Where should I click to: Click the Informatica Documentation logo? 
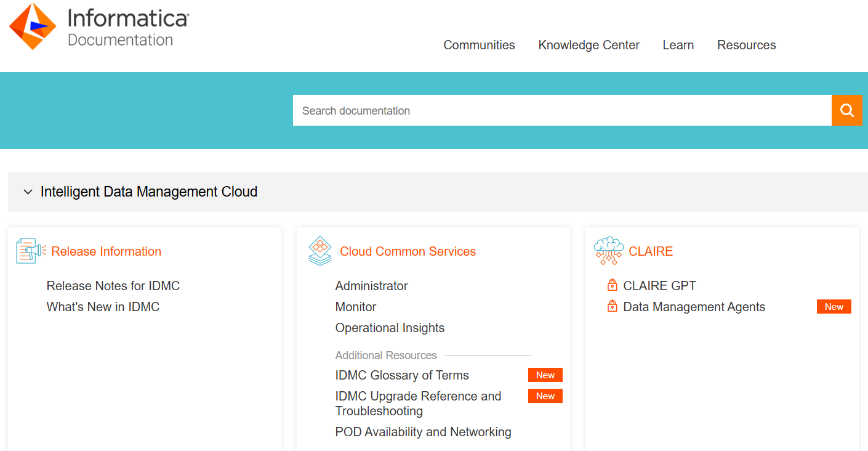[98, 26]
